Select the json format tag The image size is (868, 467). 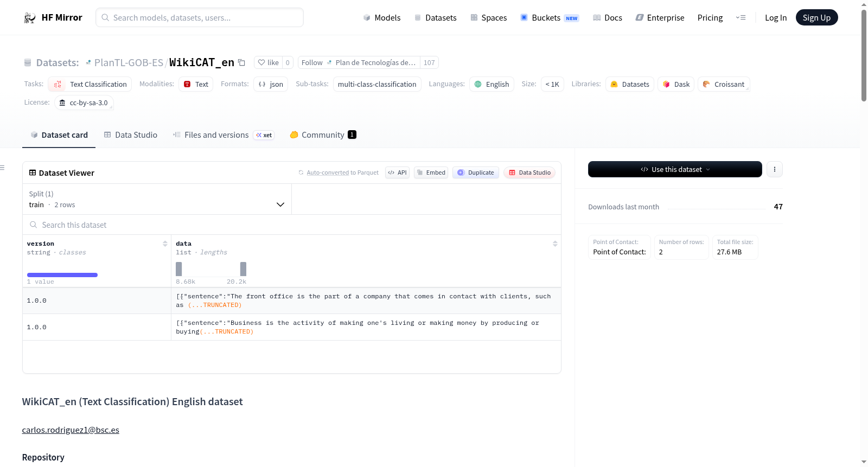(x=271, y=84)
